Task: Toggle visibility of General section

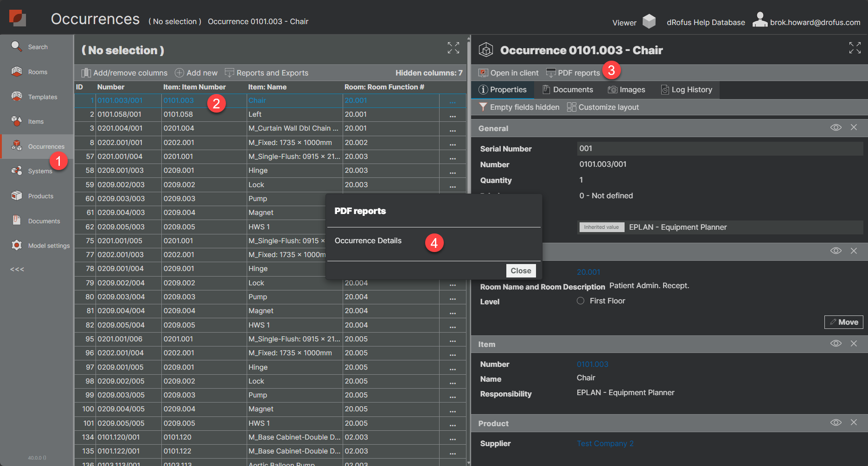Action: (836, 127)
